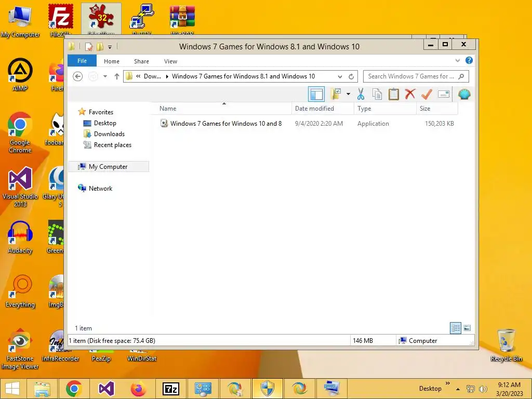Refresh the current folder
Viewport: 532px width, 399px height.
(x=351, y=76)
